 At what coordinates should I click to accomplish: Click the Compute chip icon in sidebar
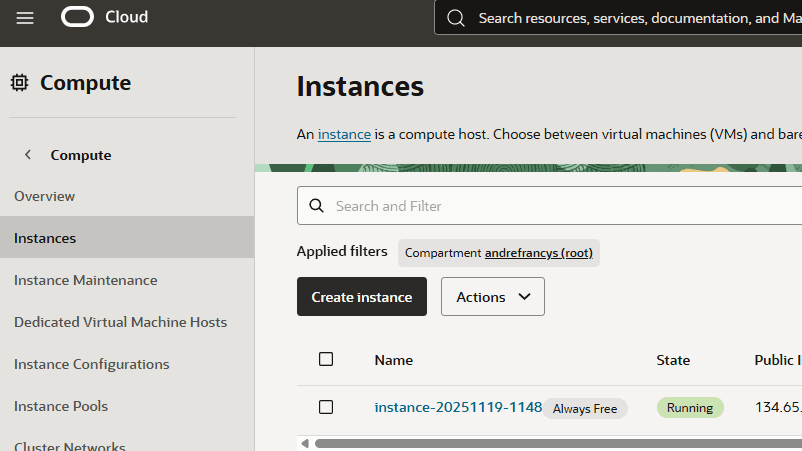(x=19, y=83)
